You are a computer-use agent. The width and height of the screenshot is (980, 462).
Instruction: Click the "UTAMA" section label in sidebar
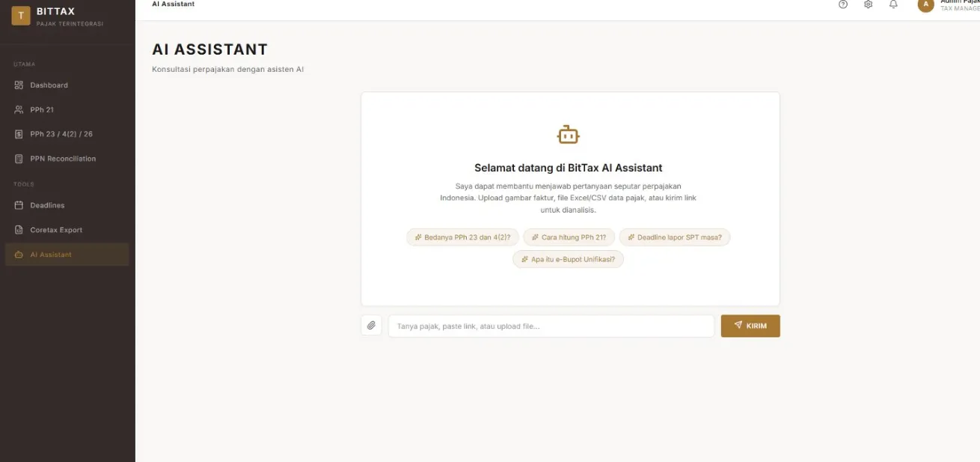point(24,64)
